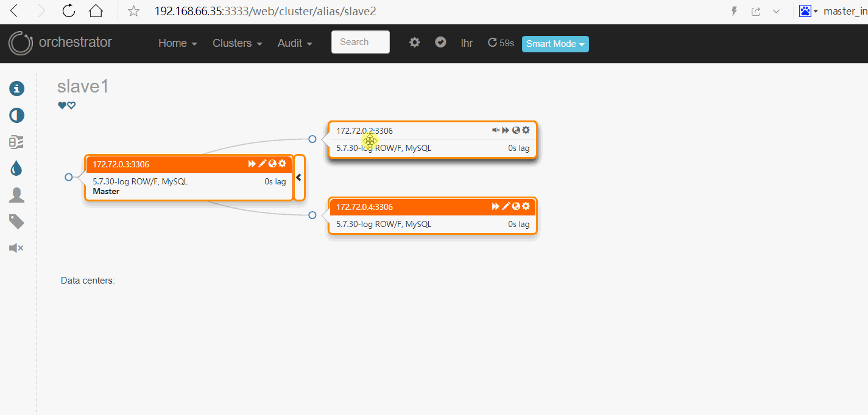868x415 pixels.
Task: Click the empty heart under slave1 title
Action: pos(71,105)
